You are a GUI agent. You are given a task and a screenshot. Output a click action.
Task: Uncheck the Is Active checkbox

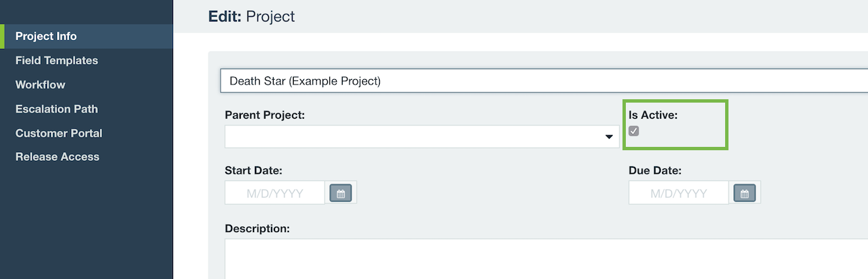coord(634,131)
